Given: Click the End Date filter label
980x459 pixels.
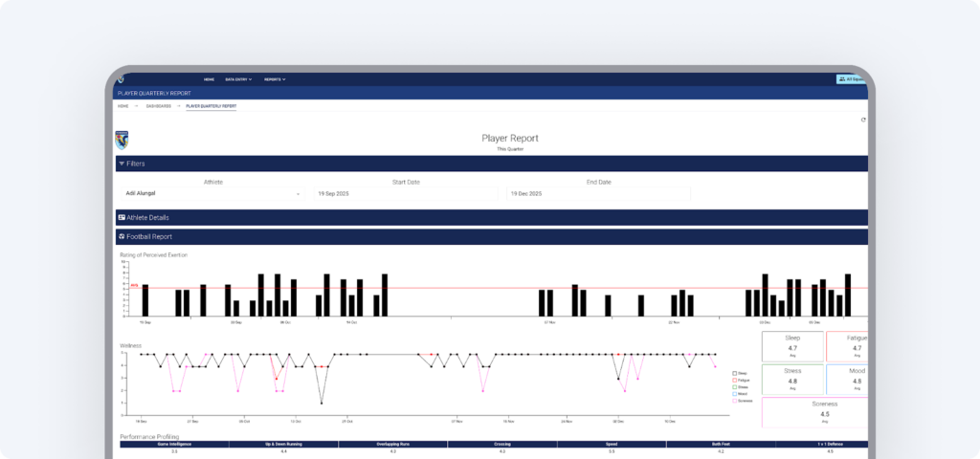Looking at the screenshot, I should [599, 183].
